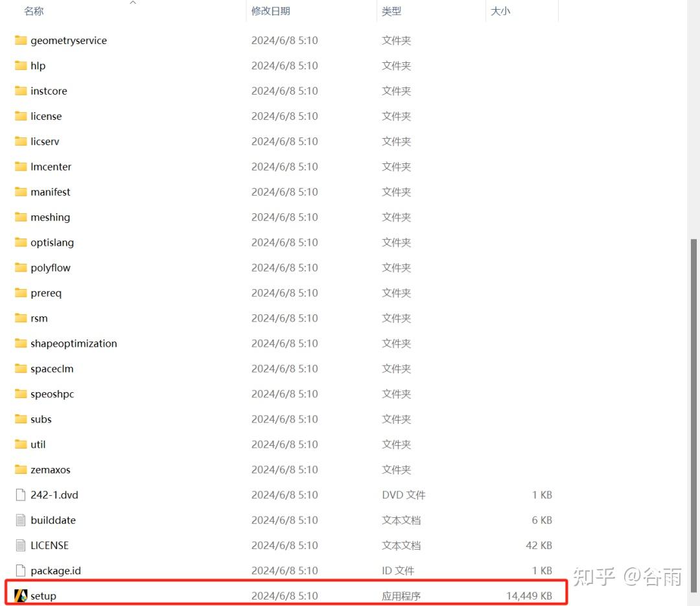Image resolution: width=700 pixels, height=606 pixels.
Task: Select the folder name 'polyflow'
Action: coord(51,268)
